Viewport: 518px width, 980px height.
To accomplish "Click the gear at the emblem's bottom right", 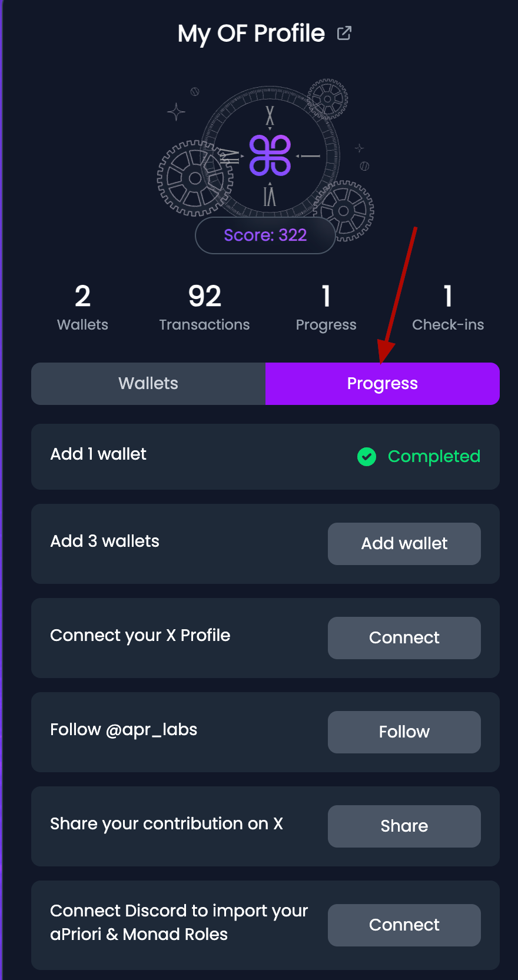I will click(344, 210).
